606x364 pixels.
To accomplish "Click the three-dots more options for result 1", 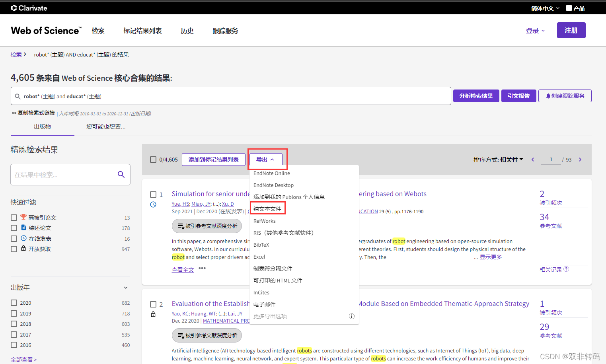I will 202,268.
